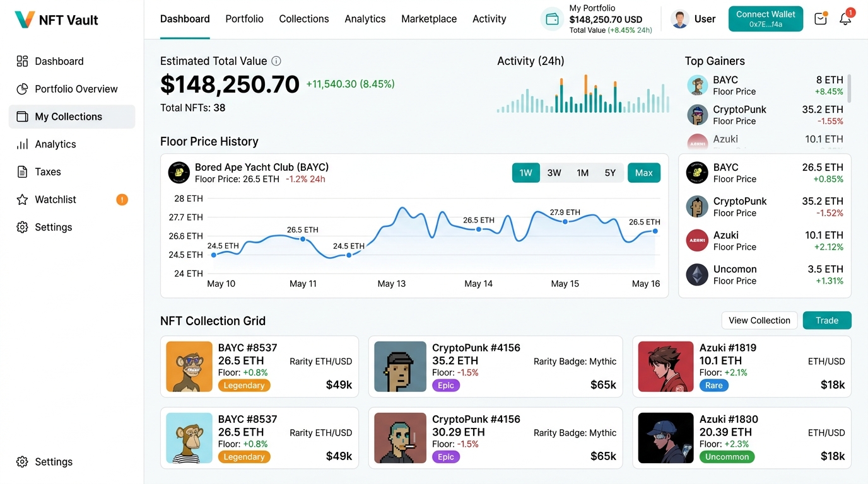Click the CryptoPunk #4156 35.2 ETH thumbnail
The height and width of the screenshot is (484, 868).
400,367
